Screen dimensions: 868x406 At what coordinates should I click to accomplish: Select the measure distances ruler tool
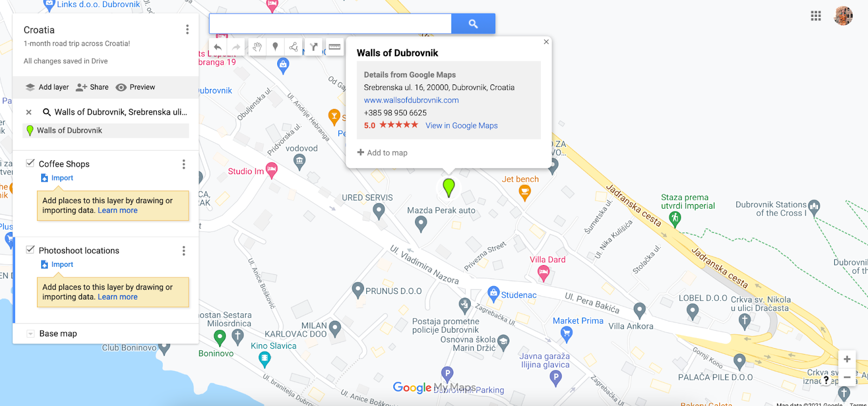coord(335,47)
